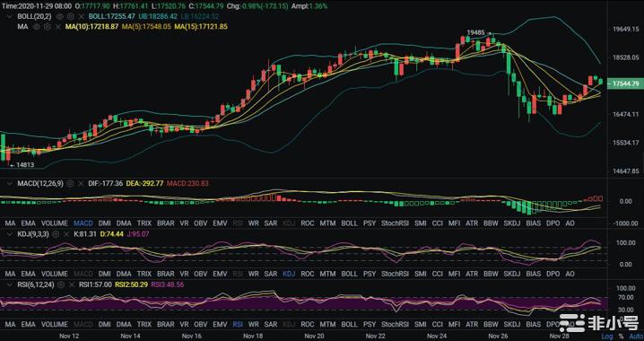This screenshot has width=644, height=341.
Task: Toggle Log scale at bottom right
Action: (607, 337)
